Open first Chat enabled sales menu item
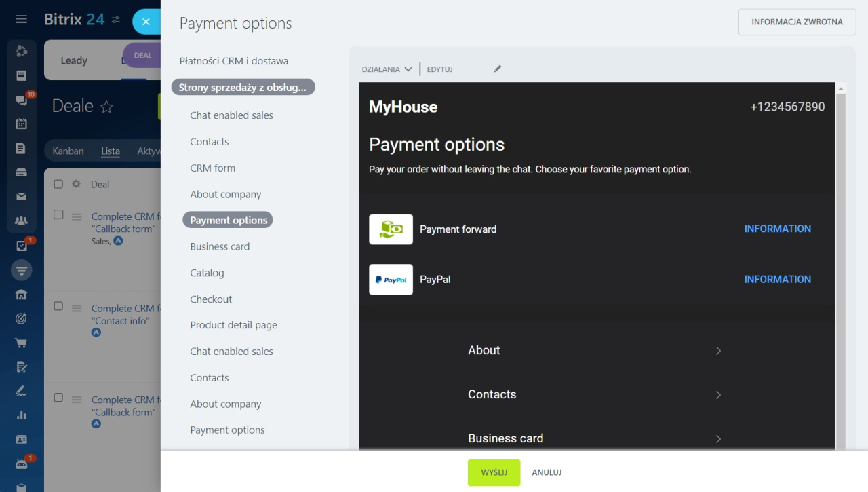868x492 pixels. point(231,115)
